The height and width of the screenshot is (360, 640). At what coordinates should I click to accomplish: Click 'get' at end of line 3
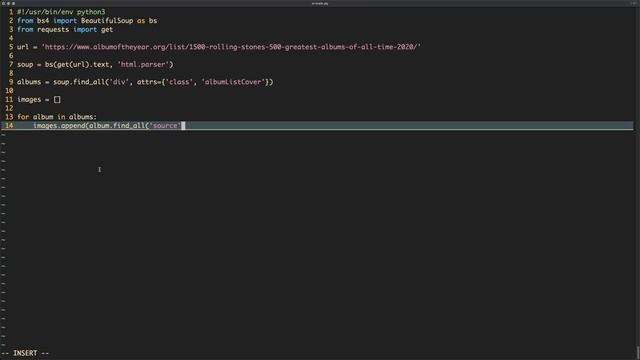[x=107, y=29]
